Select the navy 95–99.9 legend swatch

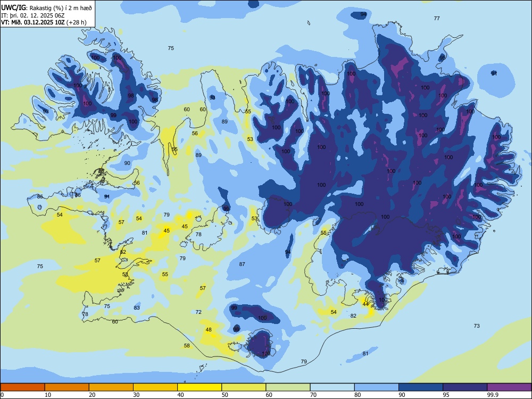[465, 387]
